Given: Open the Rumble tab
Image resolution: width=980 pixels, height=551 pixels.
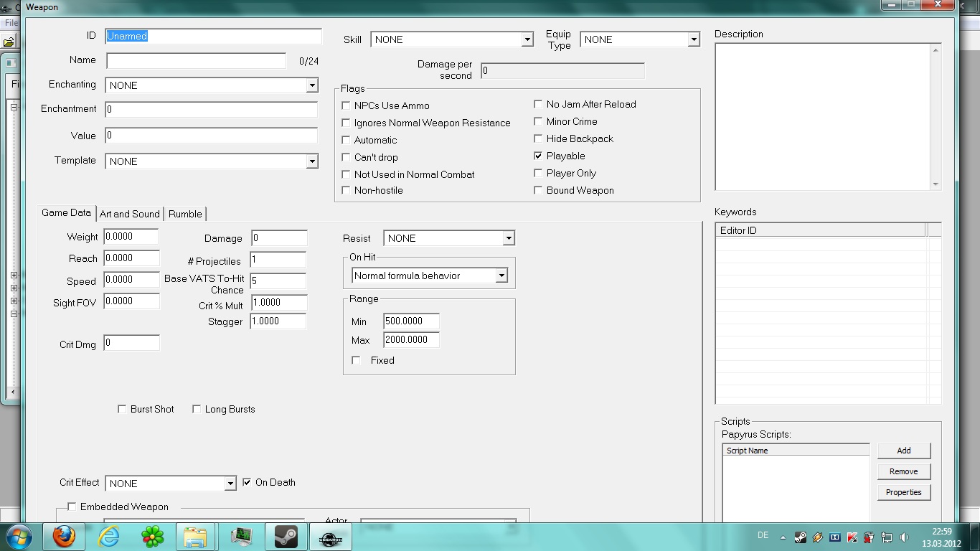Looking at the screenshot, I should (185, 214).
